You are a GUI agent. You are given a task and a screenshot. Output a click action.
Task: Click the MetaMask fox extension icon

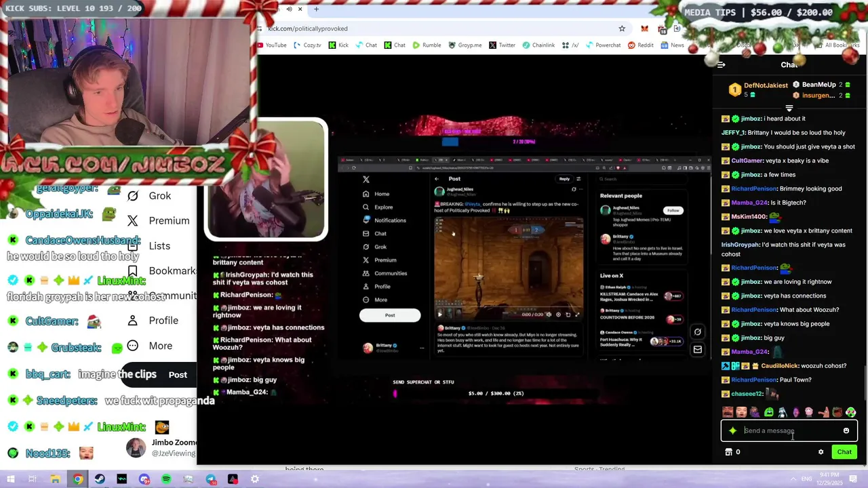(644, 28)
